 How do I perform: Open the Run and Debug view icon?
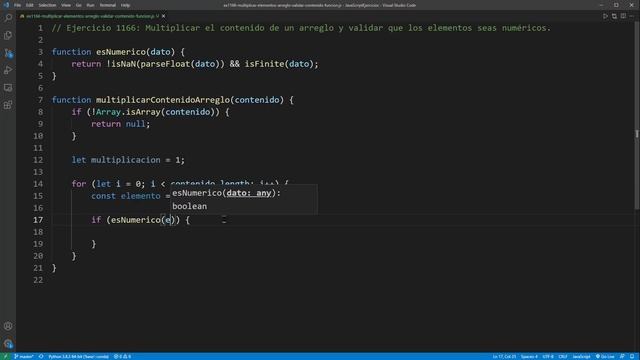coord(8,70)
